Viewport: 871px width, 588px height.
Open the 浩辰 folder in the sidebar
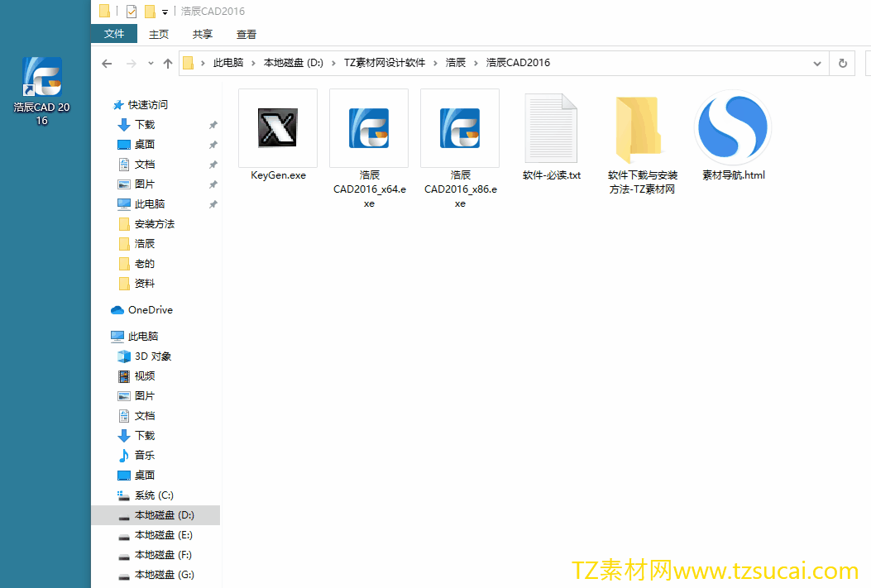(145, 244)
